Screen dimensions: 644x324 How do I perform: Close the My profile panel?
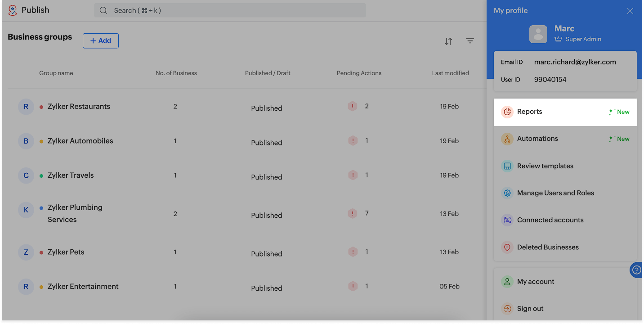click(630, 11)
